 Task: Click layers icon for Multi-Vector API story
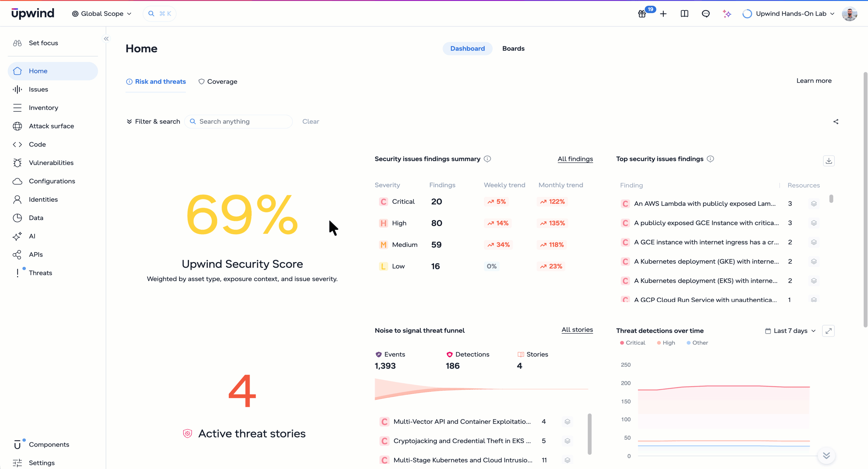(567, 421)
